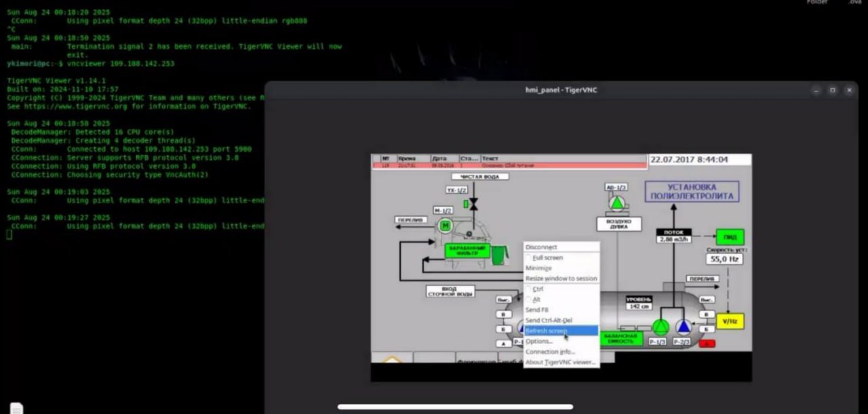Choose Minimize in the TigerVNC context menu
Viewport: 868px width, 414px height.
click(x=561, y=268)
